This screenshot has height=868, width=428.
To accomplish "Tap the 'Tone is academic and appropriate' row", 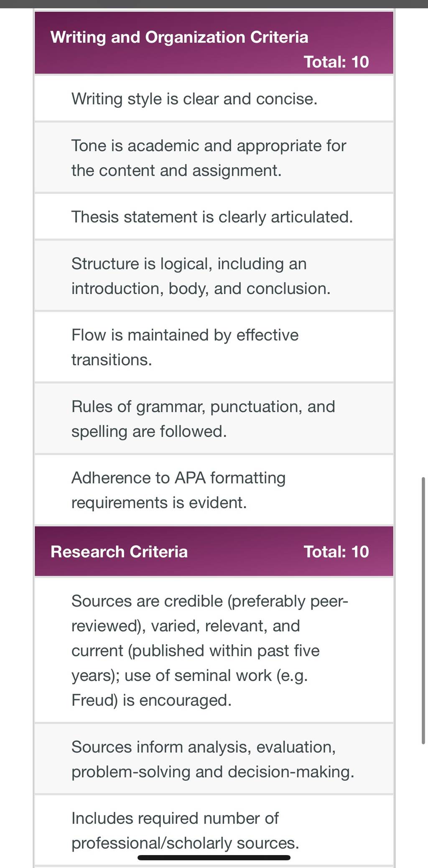I will pos(214,158).
